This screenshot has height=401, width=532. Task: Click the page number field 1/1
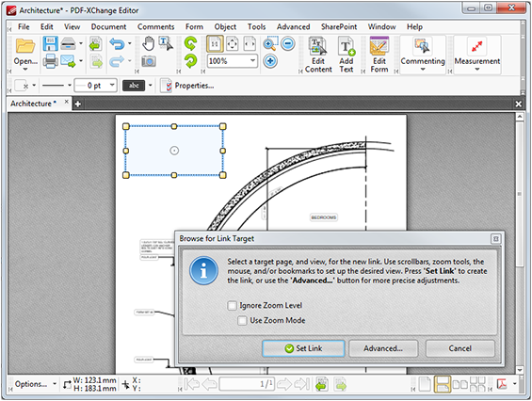pyautogui.click(x=247, y=384)
